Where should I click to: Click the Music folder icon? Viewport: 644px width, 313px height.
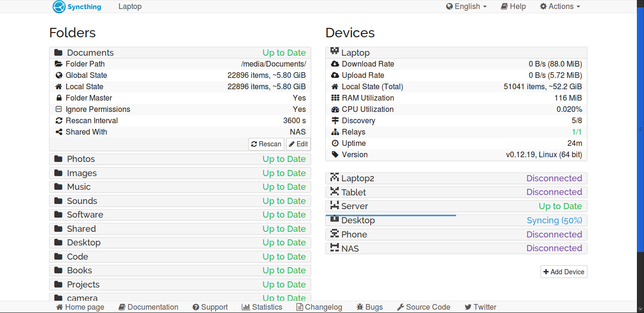tap(59, 187)
